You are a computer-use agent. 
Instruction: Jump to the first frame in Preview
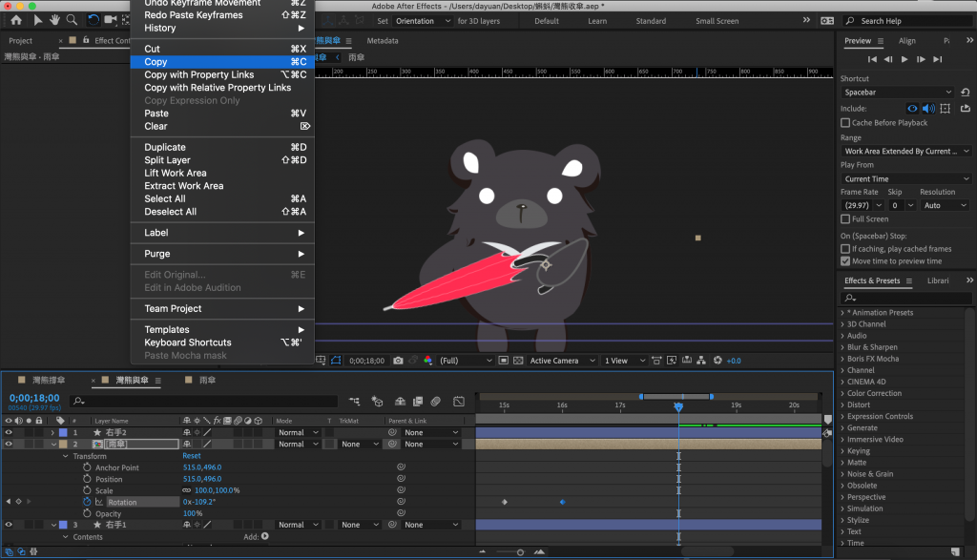[x=872, y=60]
